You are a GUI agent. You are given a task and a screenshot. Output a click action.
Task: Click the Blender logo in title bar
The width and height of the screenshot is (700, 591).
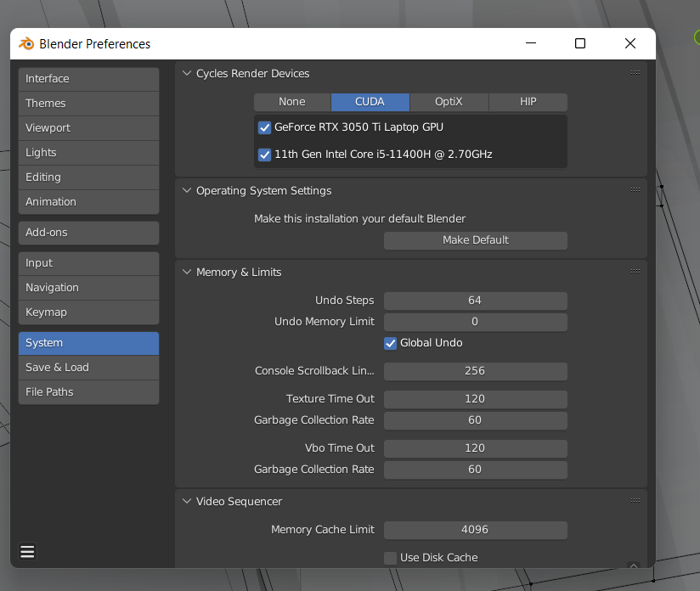[26, 44]
